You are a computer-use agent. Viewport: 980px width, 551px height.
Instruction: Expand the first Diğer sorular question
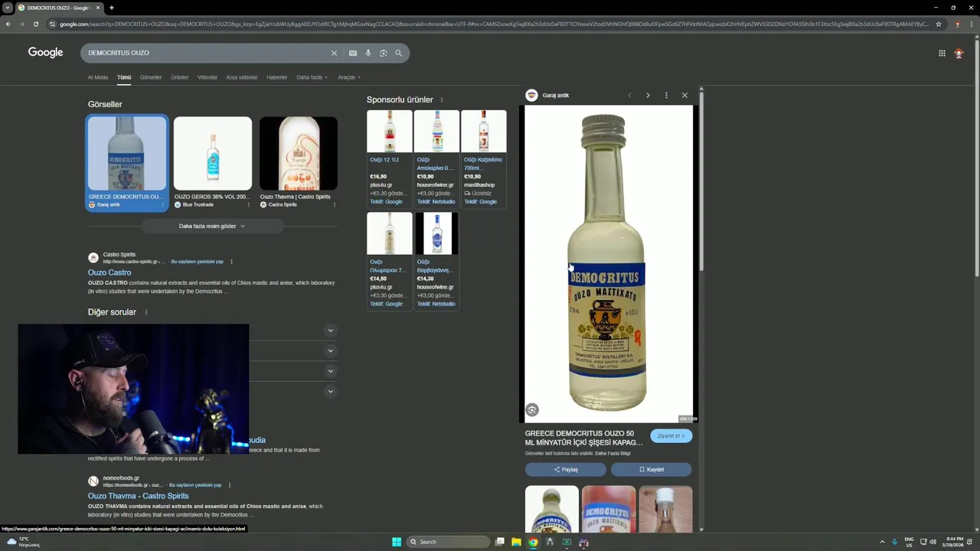[330, 331]
